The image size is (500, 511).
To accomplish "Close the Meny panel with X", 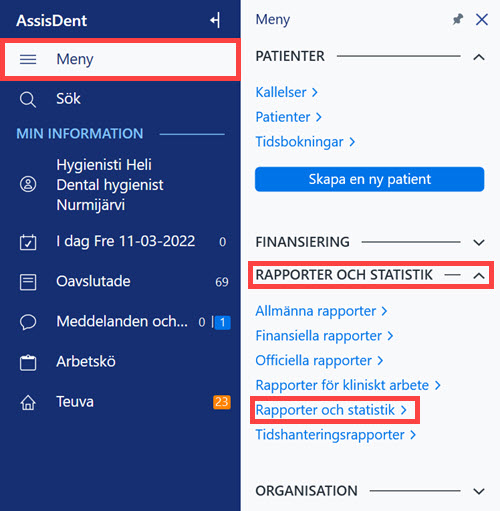I will pos(482,20).
